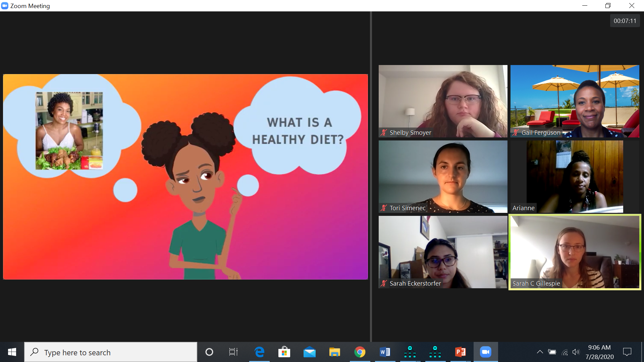The width and height of the screenshot is (644, 362).
Task: Select Sarah C Gillespie's highlighted video tile
Action: pyautogui.click(x=575, y=252)
